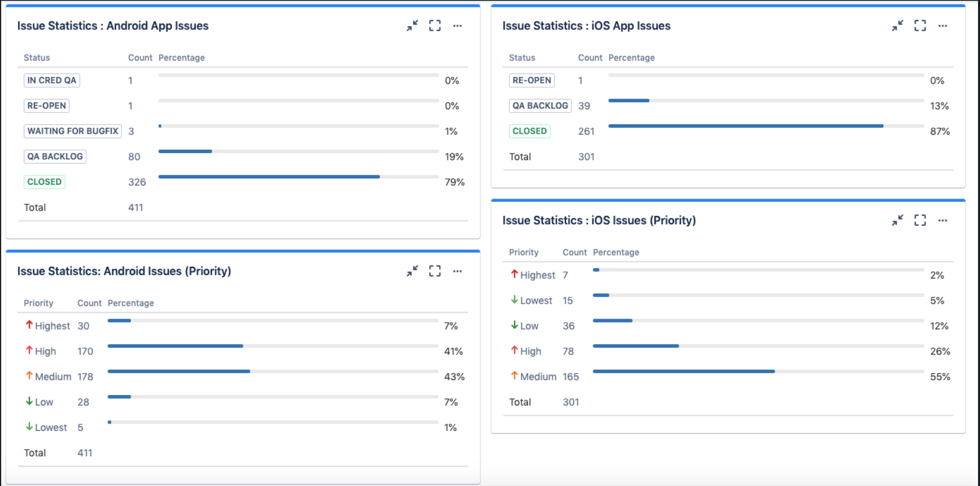This screenshot has height=486, width=980.
Task: Click the RE-OPEN lozenge in iOS App Issues
Action: click(x=531, y=80)
